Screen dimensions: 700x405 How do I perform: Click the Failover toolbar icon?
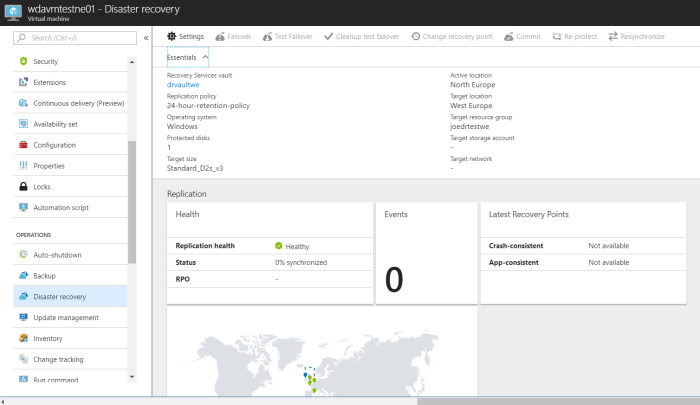coord(220,37)
